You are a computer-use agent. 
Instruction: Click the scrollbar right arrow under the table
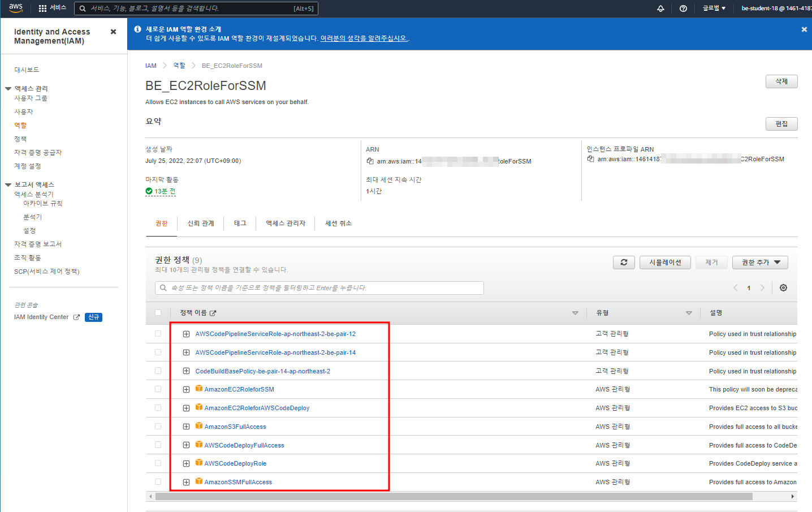click(x=793, y=496)
